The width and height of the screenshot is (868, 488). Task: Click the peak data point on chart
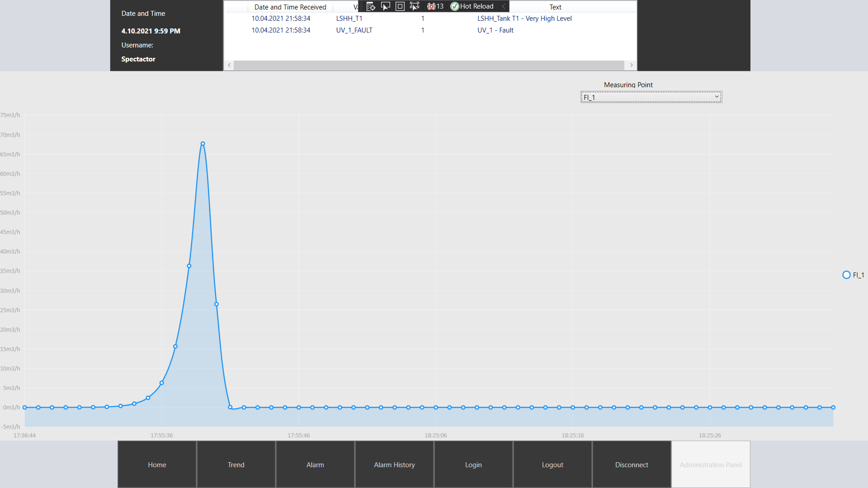pyautogui.click(x=203, y=144)
